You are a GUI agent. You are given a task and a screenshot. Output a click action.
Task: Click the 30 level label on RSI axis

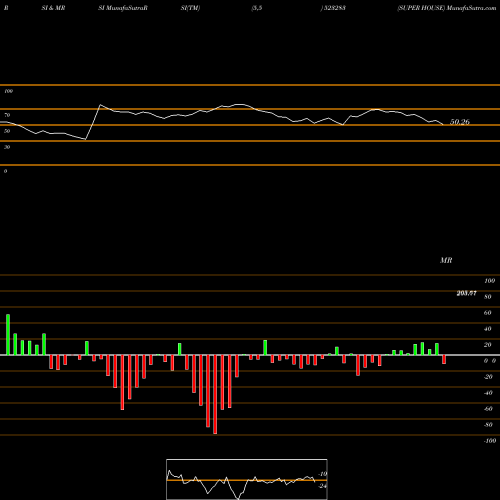click(x=7, y=147)
